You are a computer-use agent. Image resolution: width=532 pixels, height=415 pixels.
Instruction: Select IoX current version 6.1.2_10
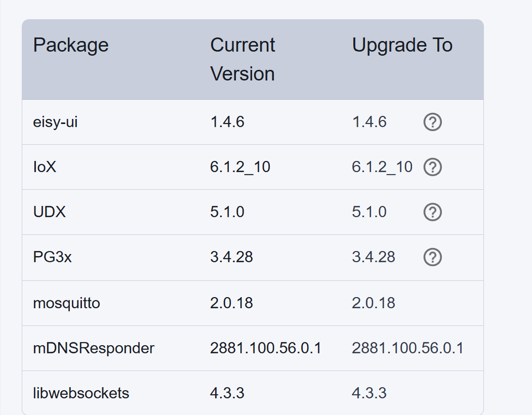tap(240, 167)
